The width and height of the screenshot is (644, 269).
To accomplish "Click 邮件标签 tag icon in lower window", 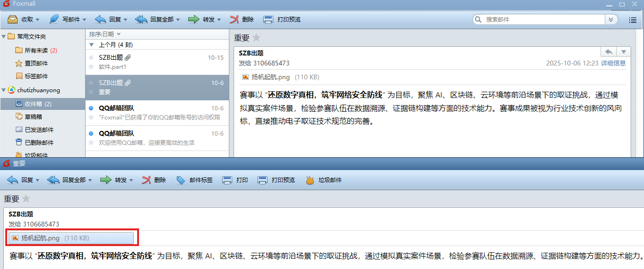I will [x=181, y=180].
